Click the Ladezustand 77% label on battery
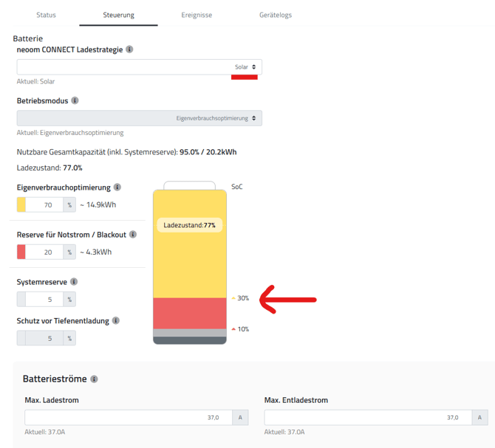Image resolution: width=495 pixels, height=448 pixels. pos(189,225)
